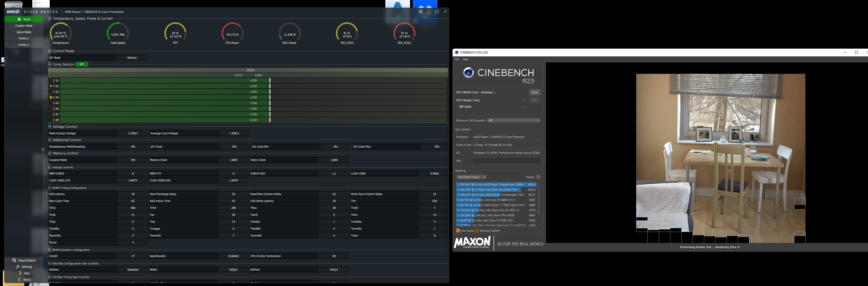Collapse Data Bus Configuration User Controls
This screenshot has height=286, width=868.
click(49, 263)
